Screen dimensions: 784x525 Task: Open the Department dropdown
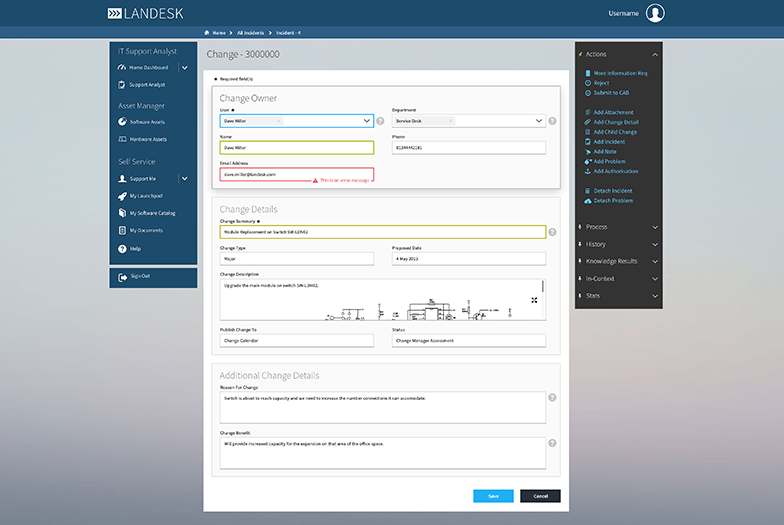(x=539, y=121)
